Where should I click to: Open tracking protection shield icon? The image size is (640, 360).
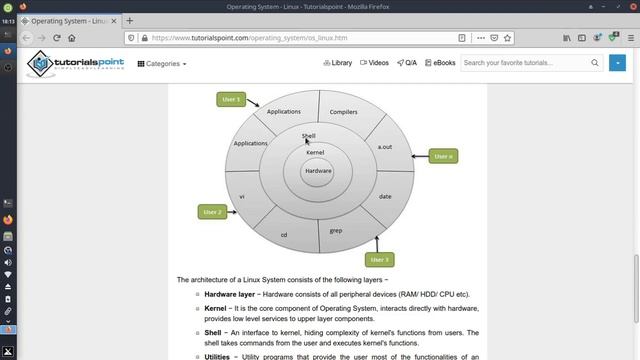131,38
